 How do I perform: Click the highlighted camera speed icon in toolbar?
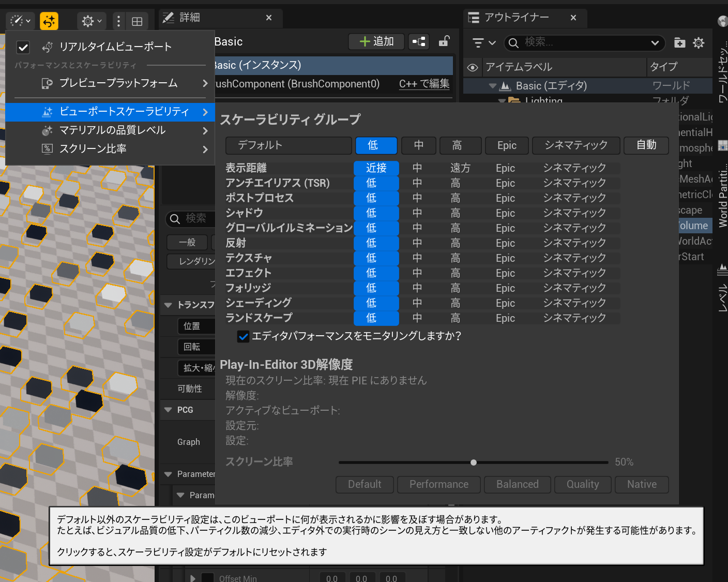49,21
